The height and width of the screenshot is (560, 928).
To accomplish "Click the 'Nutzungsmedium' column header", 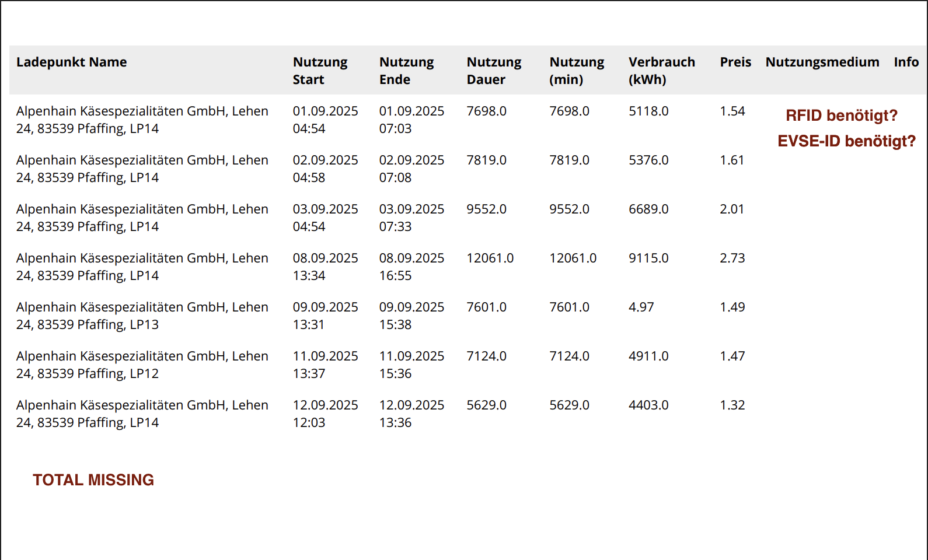I will (x=822, y=62).
